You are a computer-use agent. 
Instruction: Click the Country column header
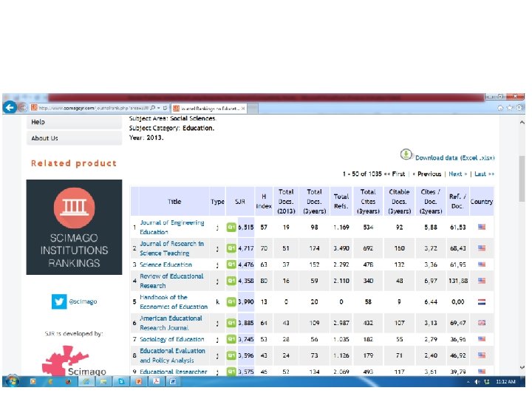(x=482, y=202)
